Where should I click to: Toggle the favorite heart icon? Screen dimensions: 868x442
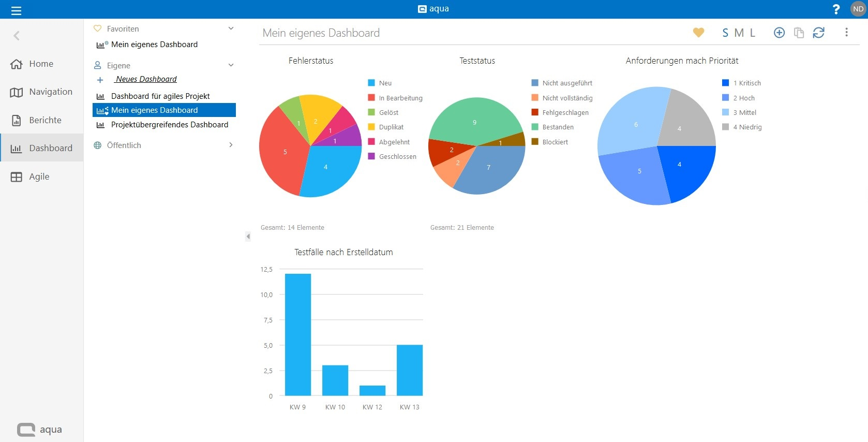click(698, 33)
